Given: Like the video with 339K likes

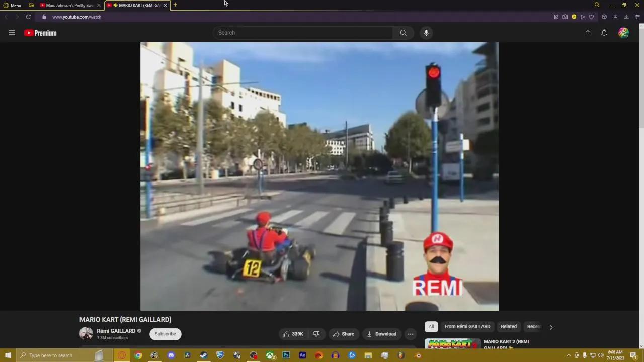Looking at the screenshot, I should 293,334.
